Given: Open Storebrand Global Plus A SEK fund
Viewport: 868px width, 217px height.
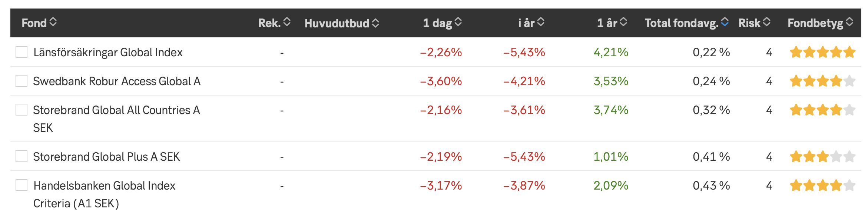Looking at the screenshot, I should click(x=106, y=157).
